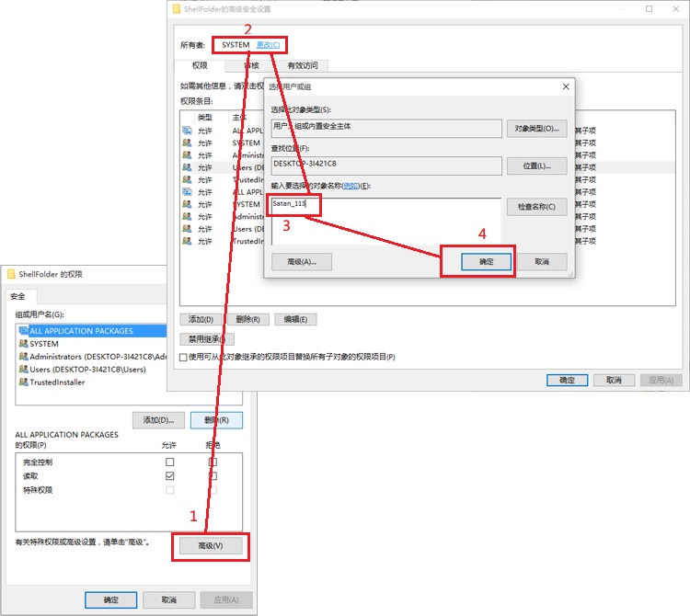
Task: Select the SYSTEM user icon in group list
Action: pyautogui.click(x=22, y=344)
